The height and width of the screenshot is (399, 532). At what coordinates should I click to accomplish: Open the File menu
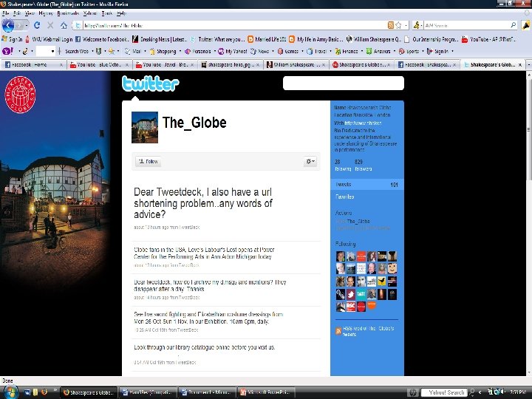[x=5, y=13]
